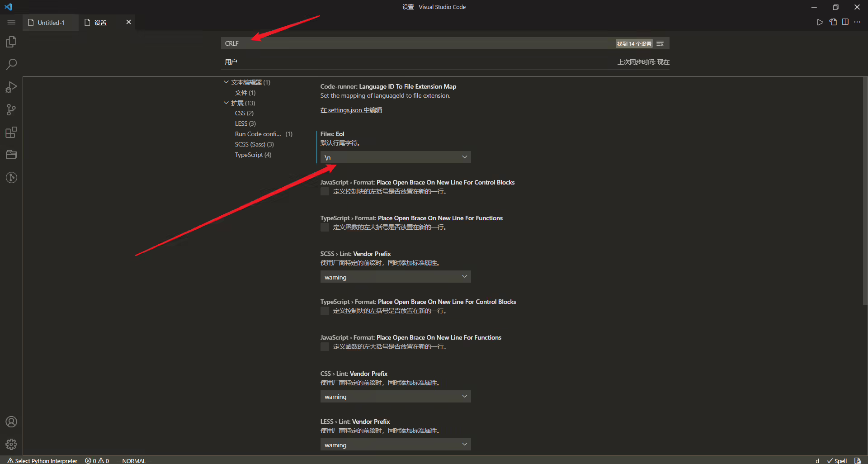Toggle JavaScript open brace for functions checkbox
868x464 pixels.
click(x=325, y=347)
